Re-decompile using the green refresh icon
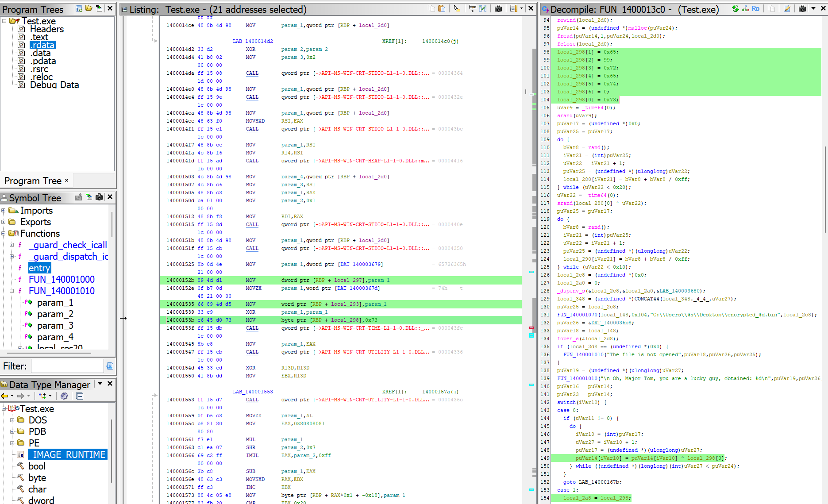This screenshot has width=828, height=504. pos(736,9)
